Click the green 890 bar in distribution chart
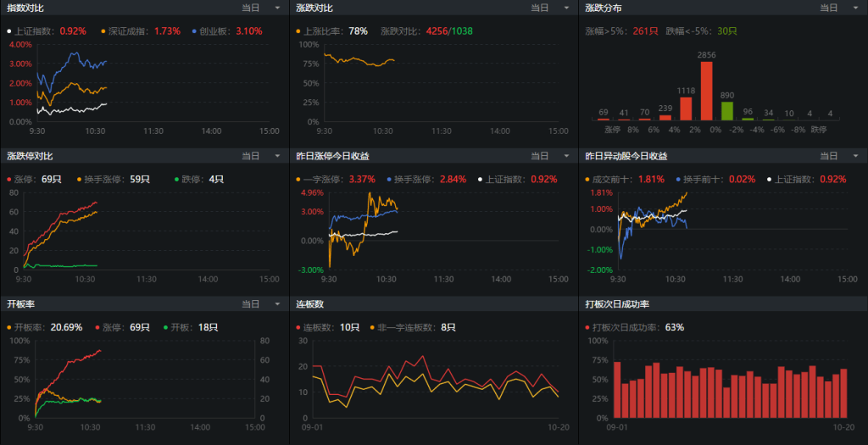This screenshot has width=868, height=445. [x=726, y=110]
